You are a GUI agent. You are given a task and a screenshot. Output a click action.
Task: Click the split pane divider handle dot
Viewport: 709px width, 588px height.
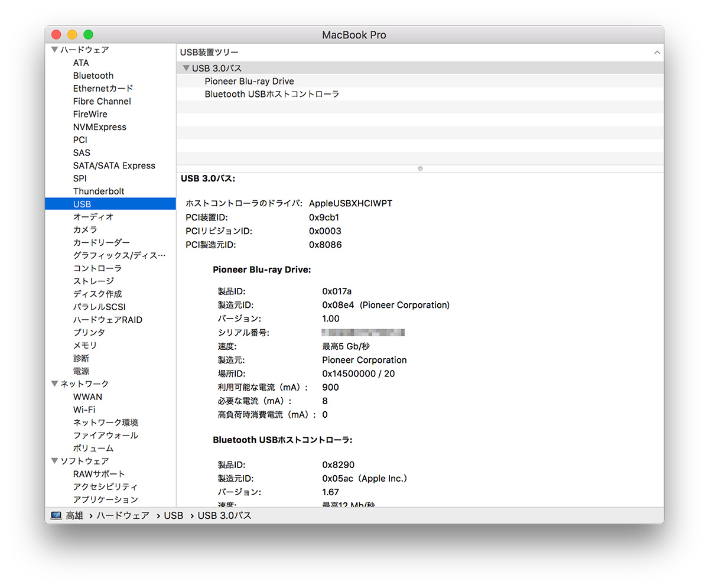420,168
